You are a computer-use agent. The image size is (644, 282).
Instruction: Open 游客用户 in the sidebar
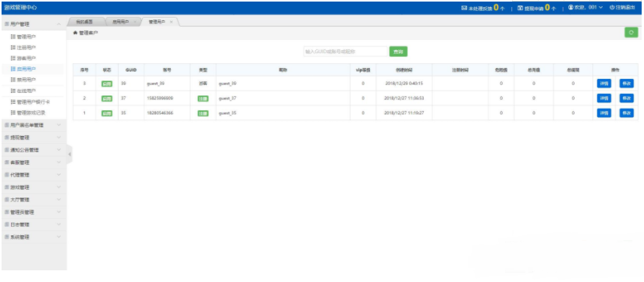[x=27, y=59]
